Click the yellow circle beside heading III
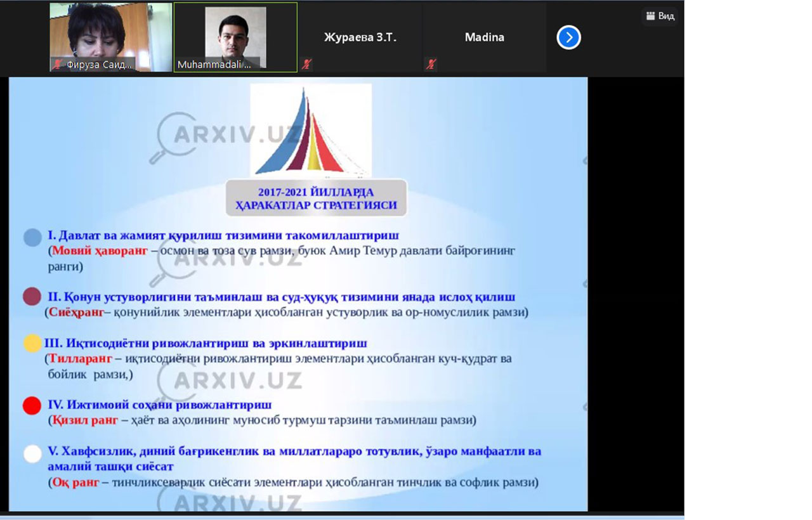The width and height of the screenshot is (812, 520). [32, 344]
